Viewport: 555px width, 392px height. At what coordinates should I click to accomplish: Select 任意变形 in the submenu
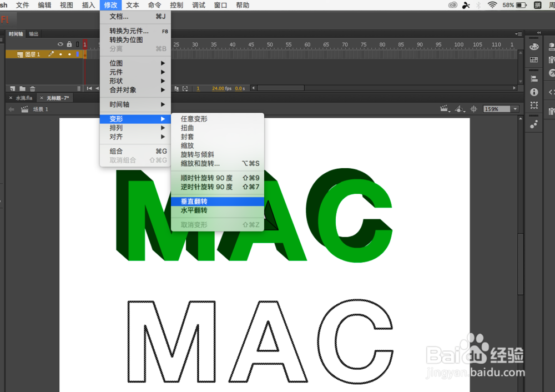coord(218,119)
